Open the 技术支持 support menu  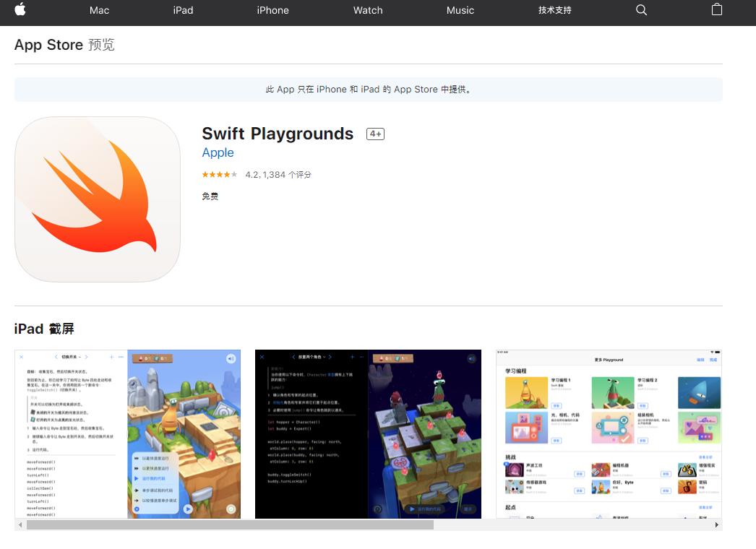point(554,10)
